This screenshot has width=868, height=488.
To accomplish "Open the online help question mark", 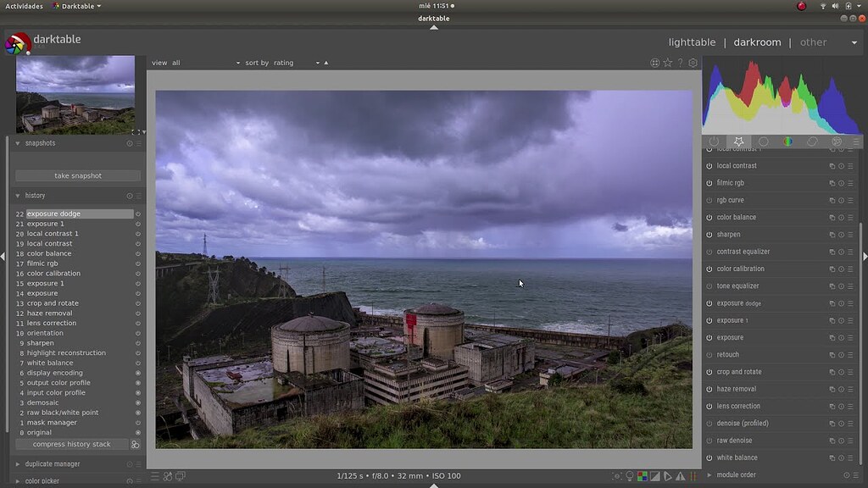I will click(x=680, y=63).
